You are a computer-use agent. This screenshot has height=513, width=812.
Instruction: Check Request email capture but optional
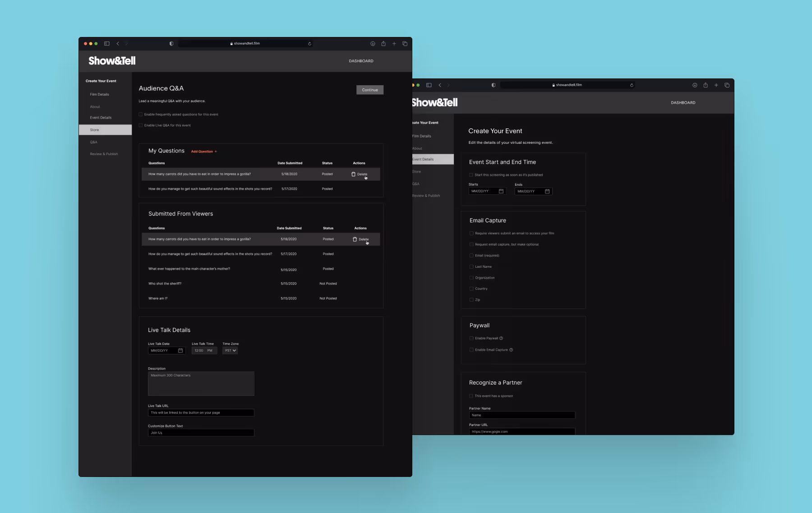pos(471,244)
